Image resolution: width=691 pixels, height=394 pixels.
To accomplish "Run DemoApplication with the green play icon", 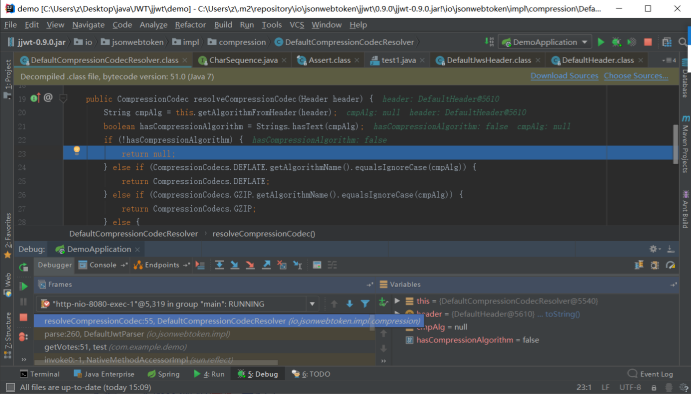I will 601,42.
